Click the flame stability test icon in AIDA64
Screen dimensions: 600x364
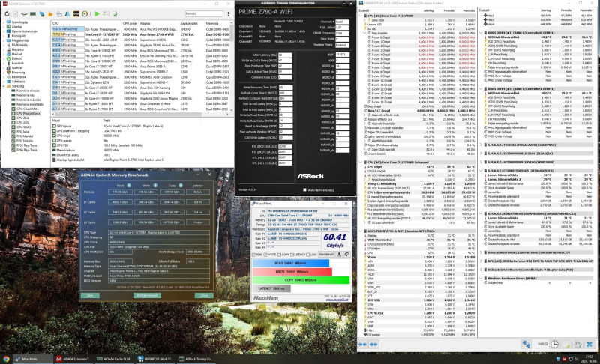coord(50,14)
